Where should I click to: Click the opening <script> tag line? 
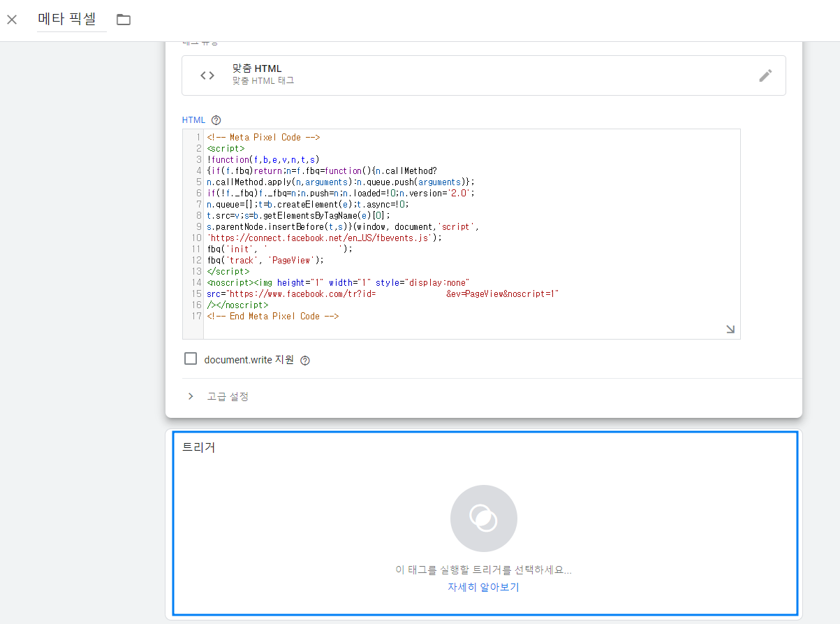226,148
